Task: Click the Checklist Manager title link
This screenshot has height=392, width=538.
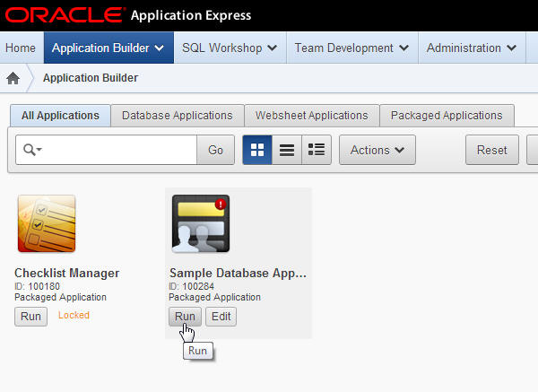Action: [67, 273]
